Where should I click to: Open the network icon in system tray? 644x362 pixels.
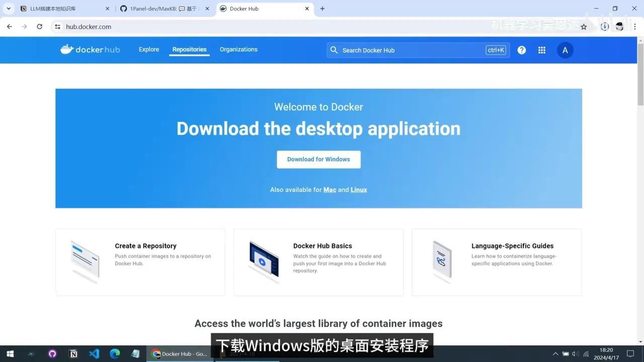(586, 354)
